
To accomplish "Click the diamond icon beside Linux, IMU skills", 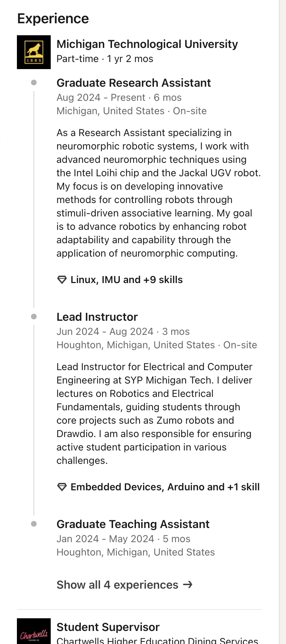I will click(62, 280).
